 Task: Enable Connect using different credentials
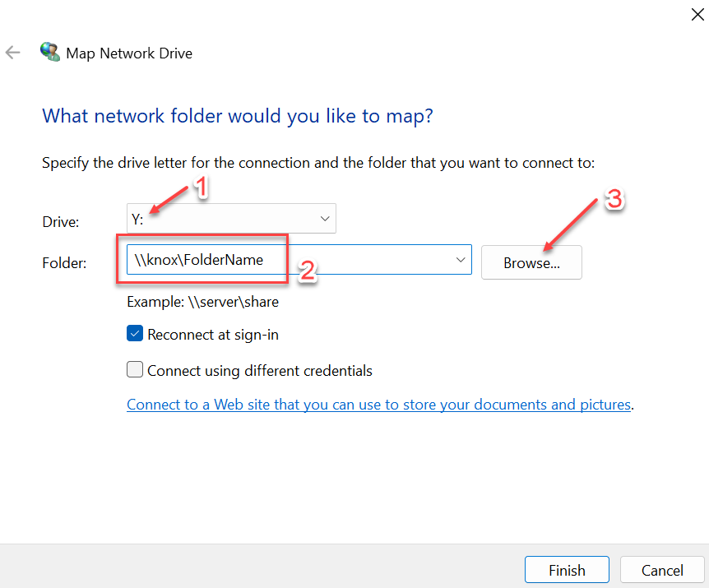click(134, 369)
